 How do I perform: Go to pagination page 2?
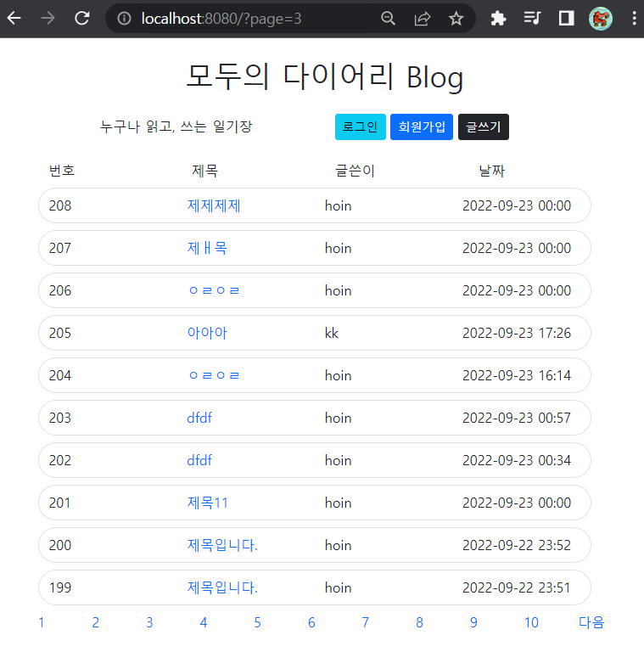pos(96,622)
